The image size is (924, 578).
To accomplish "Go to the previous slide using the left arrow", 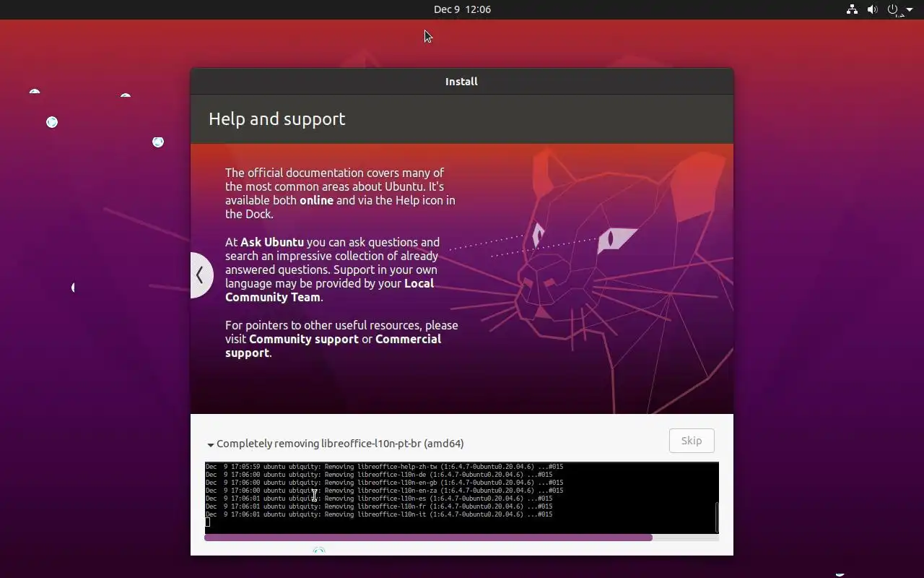I will pyautogui.click(x=201, y=275).
